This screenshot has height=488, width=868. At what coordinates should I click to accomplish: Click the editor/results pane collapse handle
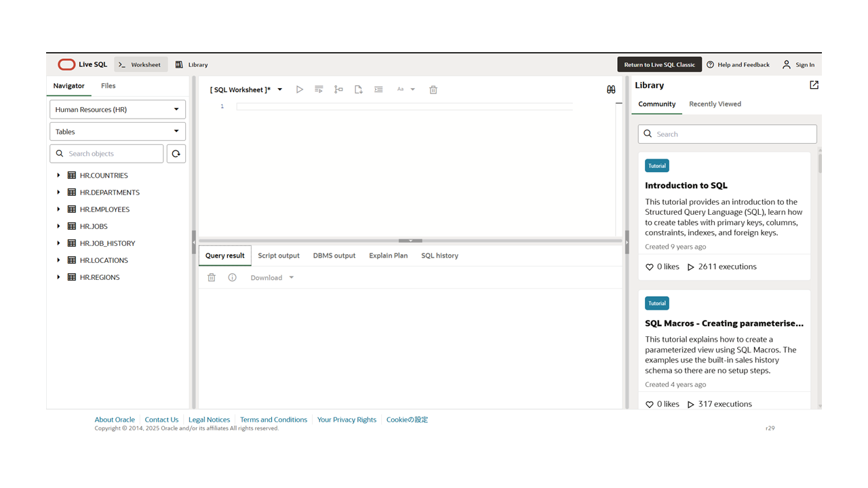pyautogui.click(x=410, y=241)
